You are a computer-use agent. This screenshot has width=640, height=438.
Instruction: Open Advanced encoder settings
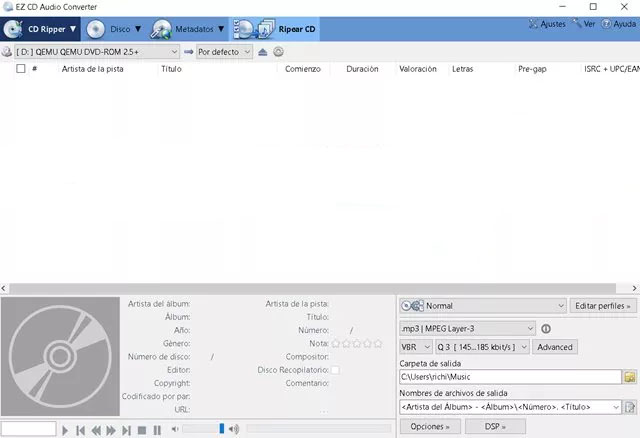click(555, 347)
